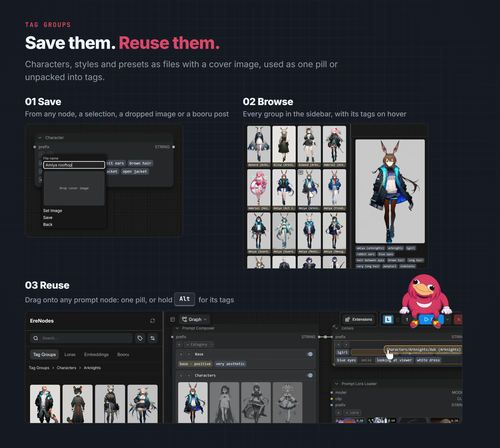
Task: Click the blue L badge icon
Action: click(x=388, y=319)
